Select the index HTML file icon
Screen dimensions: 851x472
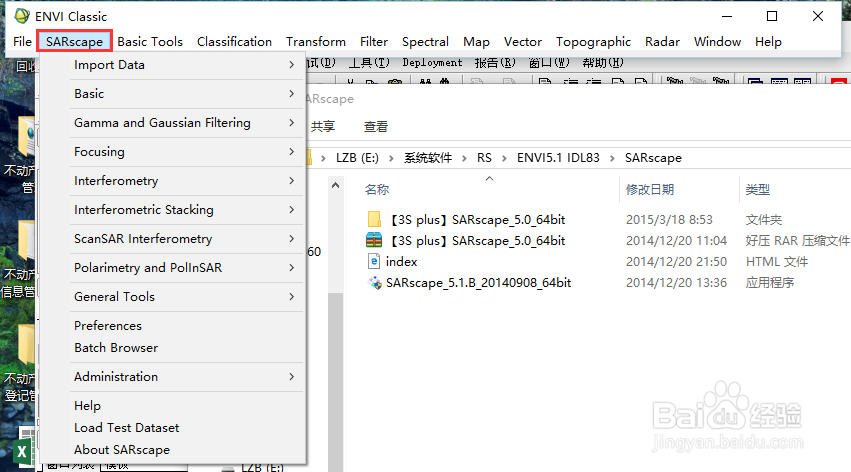tap(374, 261)
